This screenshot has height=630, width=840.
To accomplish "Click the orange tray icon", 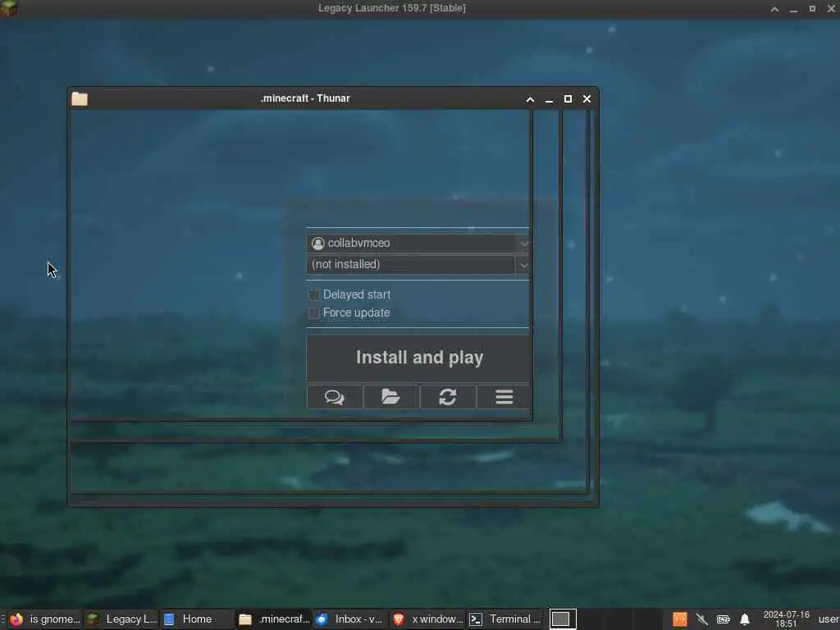I will pyautogui.click(x=680, y=619).
